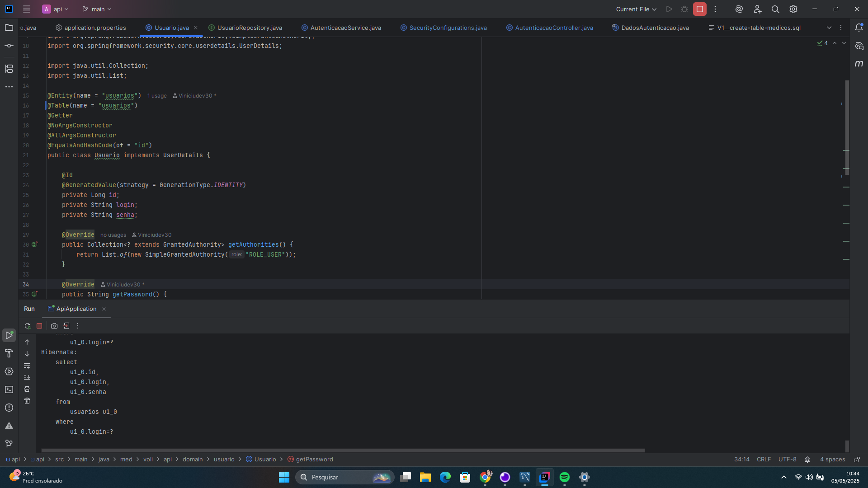
Task: Open the Build hammer tool window
Action: click(x=9, y=353)
